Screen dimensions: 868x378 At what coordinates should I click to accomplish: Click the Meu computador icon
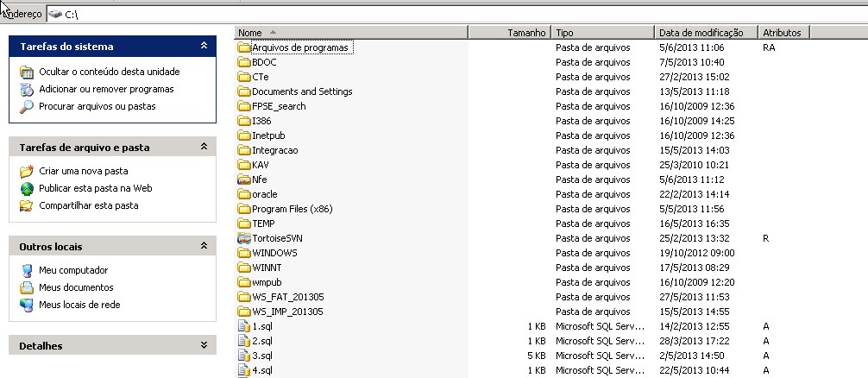[26, 270]
